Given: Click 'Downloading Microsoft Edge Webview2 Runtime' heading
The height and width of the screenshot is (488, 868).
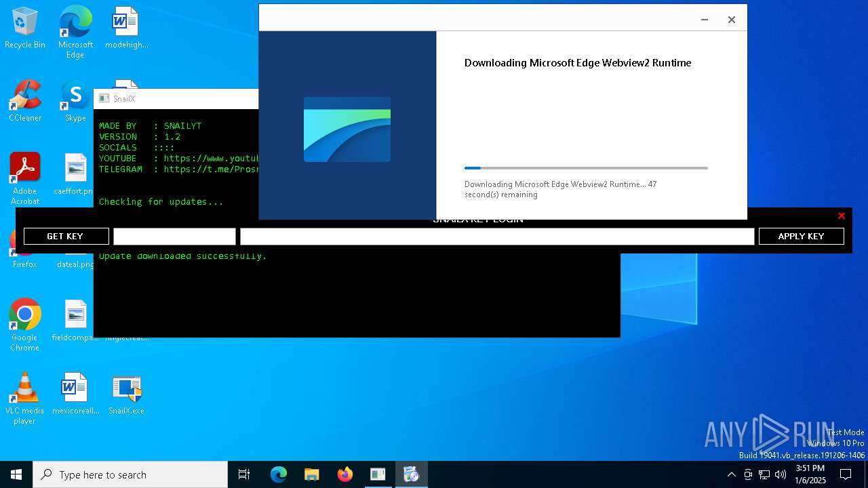Looking at the screenshot, I should tap(578, 63).
